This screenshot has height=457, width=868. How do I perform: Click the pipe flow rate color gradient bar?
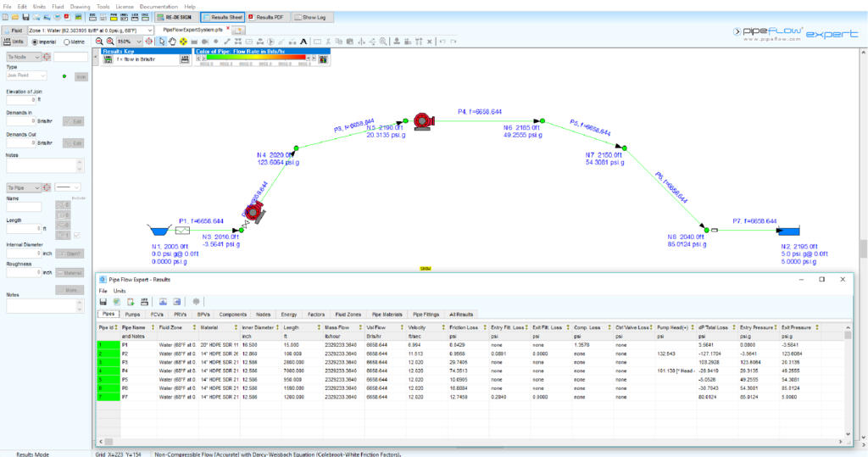pos(256,57)
